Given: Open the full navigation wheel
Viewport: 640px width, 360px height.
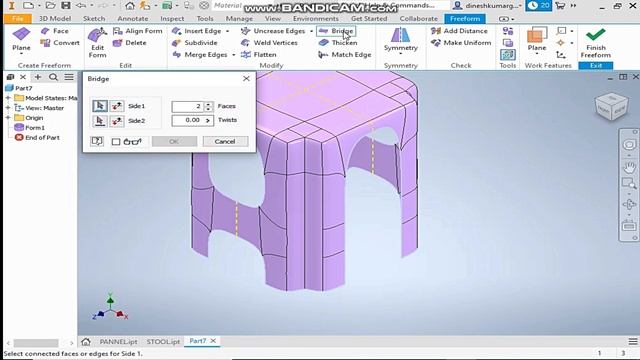Looking at the screenshot, I should point(629,144).
